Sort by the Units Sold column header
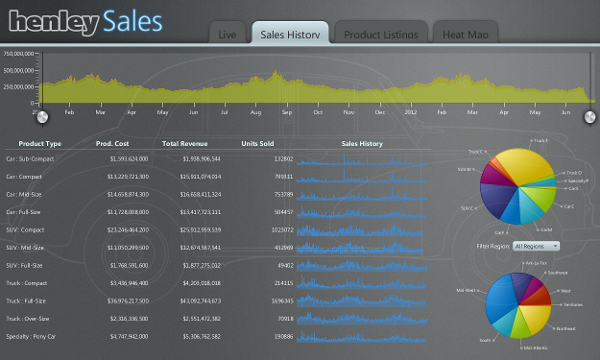The height and width of the screenshot is (360, 600). [258, 143]
